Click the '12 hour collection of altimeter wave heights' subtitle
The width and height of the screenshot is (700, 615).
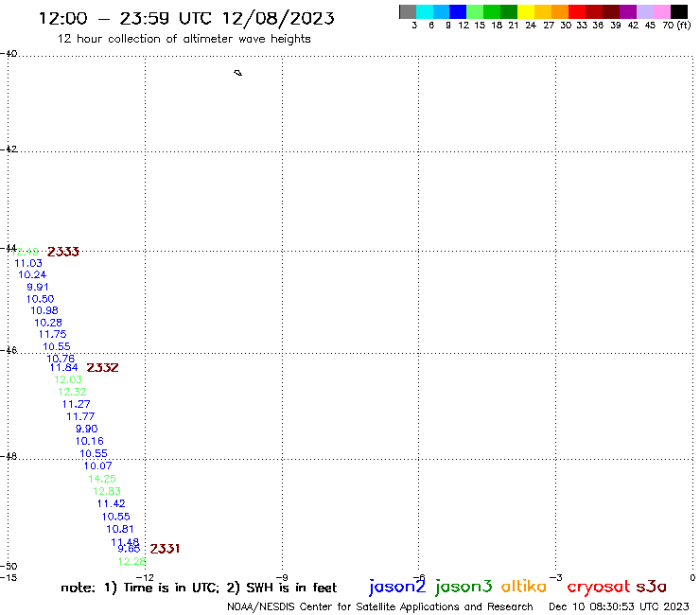pos(184,39)
